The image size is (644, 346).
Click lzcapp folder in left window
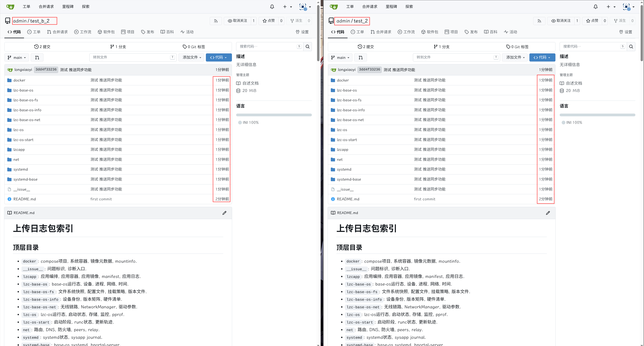(x=19, y=149)
